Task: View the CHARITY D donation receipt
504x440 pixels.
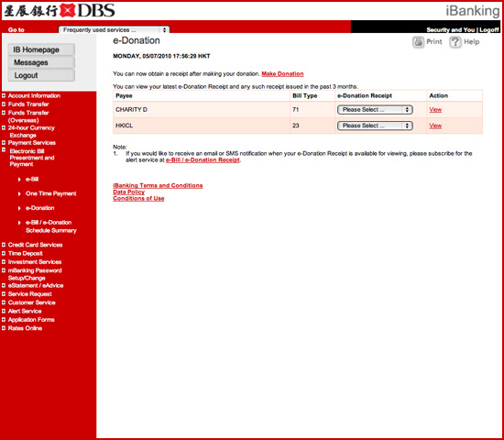Action: click(435, 110)
